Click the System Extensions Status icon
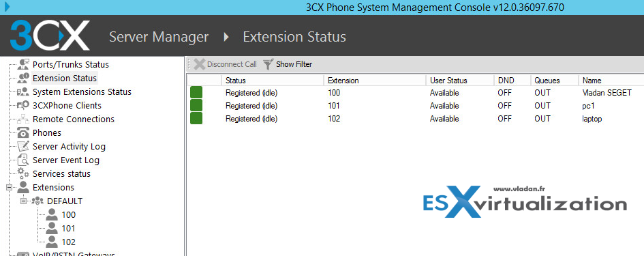Image resolution: width=644 pixels, height=256 pixels. click(x=23, y=91)
